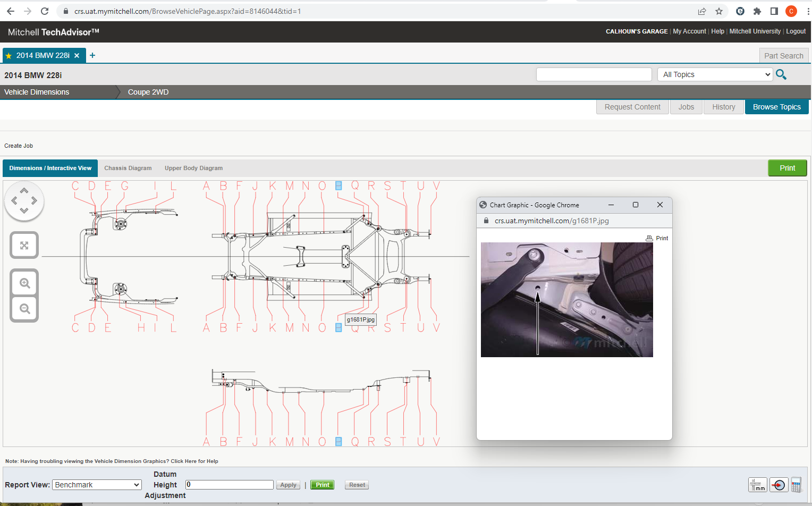Open the Mitchell University link

pos(755,31)
